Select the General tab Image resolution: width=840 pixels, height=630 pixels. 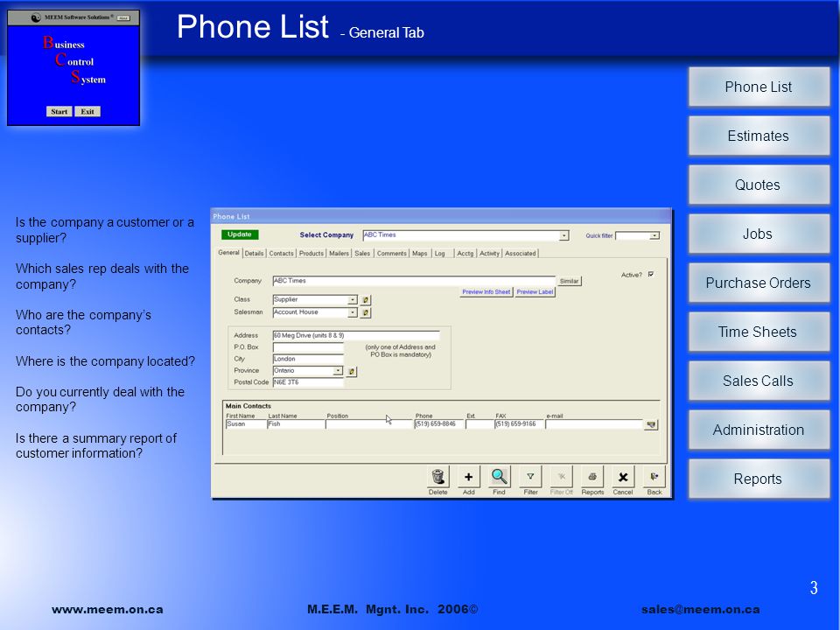pos(228,253)
